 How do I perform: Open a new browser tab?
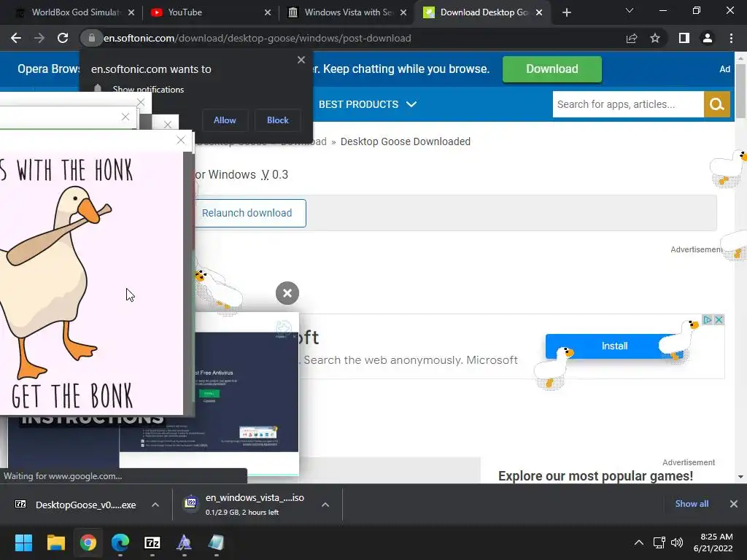(566, 12)
